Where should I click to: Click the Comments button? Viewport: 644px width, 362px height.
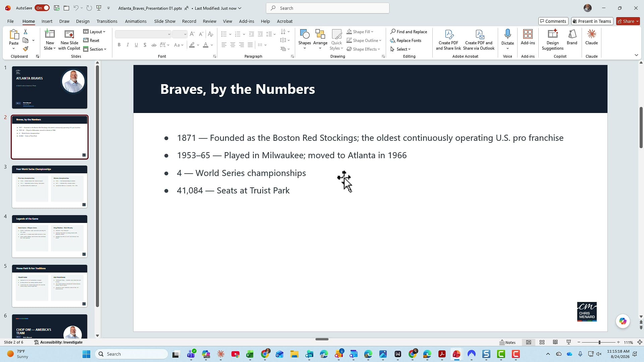(x=553, y=21)
